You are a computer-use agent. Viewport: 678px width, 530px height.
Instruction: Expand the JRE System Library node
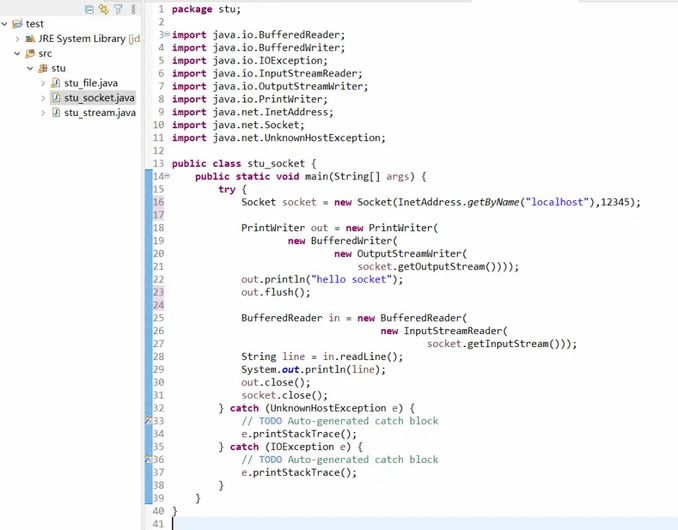coord(17,38)
